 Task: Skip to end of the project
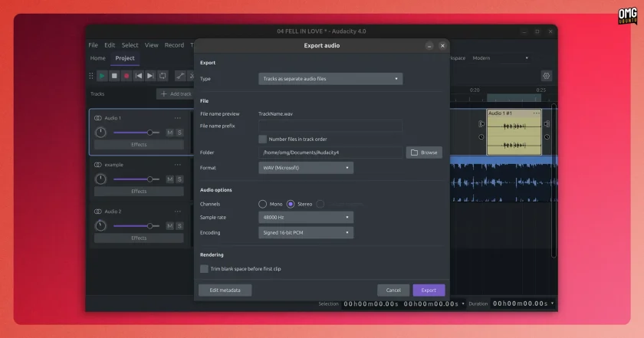pos(150,76)
